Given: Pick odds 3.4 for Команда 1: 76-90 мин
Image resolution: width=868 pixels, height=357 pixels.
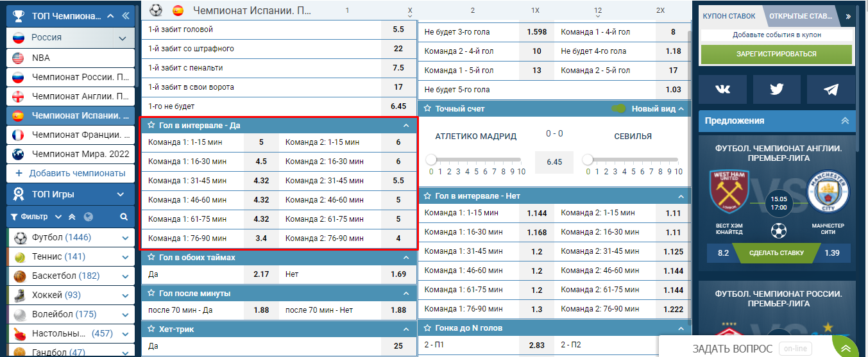Looking at the screenshot, I should [261, 238].
